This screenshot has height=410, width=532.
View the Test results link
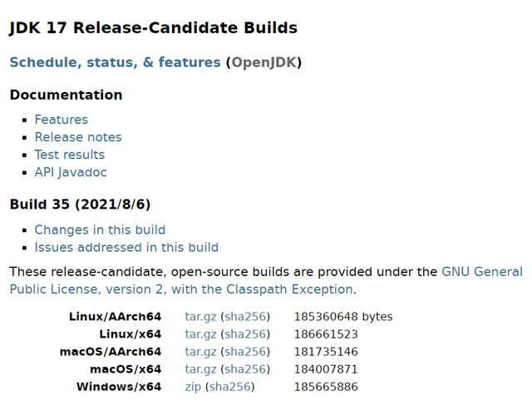point(70,155)
